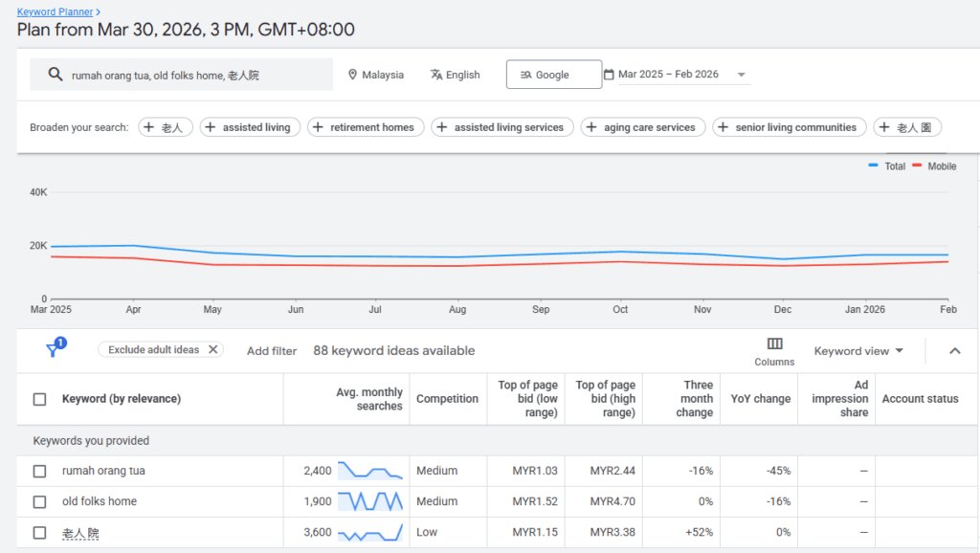The height and width of the screenshot is (553, 980).
Task: Click the search magnifier icon
Action: tap(56, 75)
